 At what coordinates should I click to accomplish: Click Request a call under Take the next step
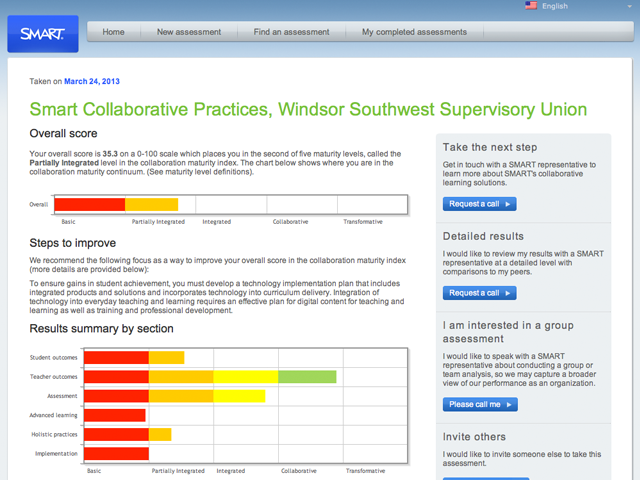click(x=480, y=204)
